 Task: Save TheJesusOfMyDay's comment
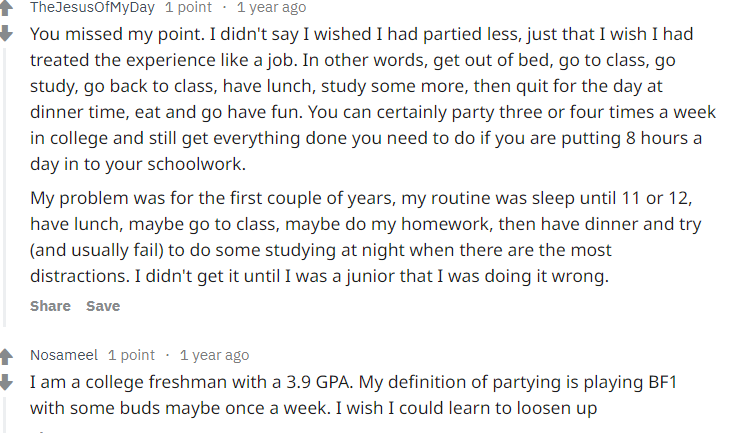[x=103, y=306]
